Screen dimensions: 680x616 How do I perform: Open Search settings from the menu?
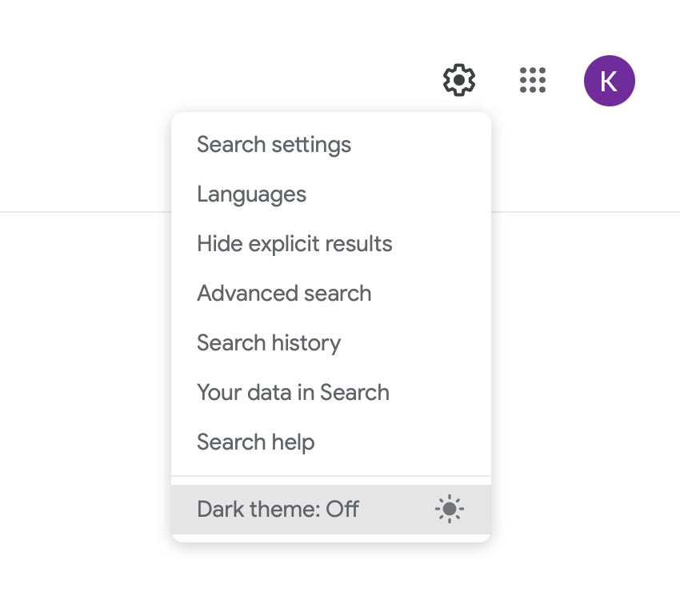coord(274,145)
